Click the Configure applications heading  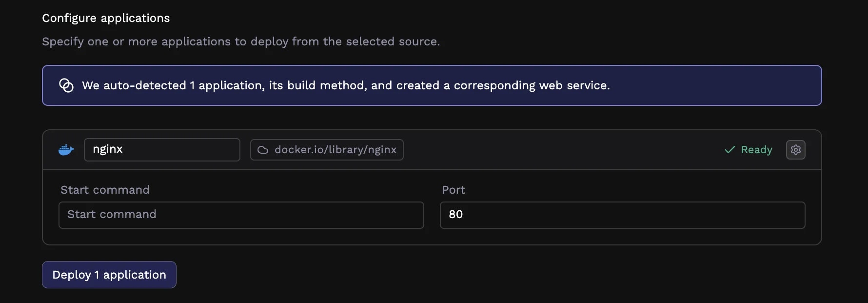coord(105,18)
